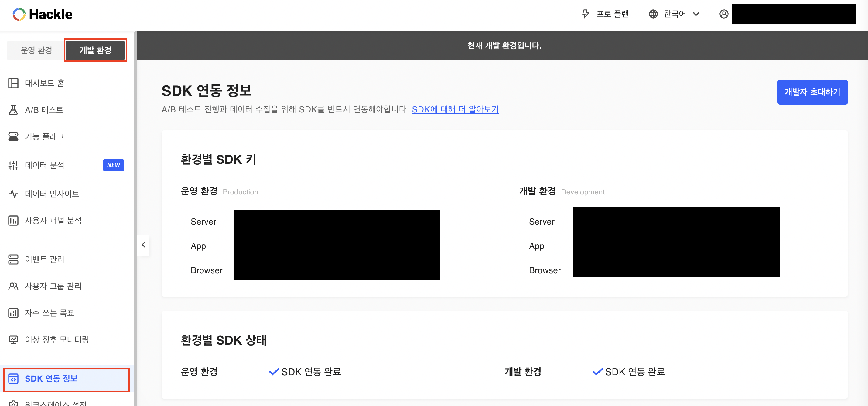Click the Hackle logo
The image size is (868, 406).
pos(43,14)
